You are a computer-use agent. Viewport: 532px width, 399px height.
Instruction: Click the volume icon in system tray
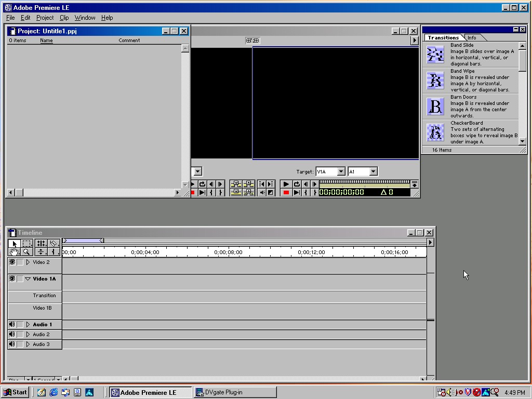(450, 392)
